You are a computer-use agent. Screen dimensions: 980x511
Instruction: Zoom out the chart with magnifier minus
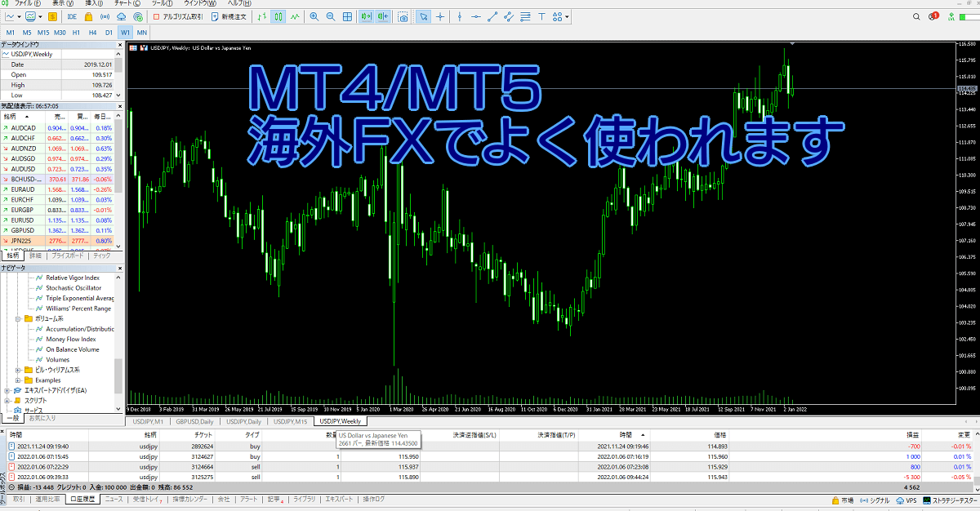pyautogui.click(x=331, y=16)
